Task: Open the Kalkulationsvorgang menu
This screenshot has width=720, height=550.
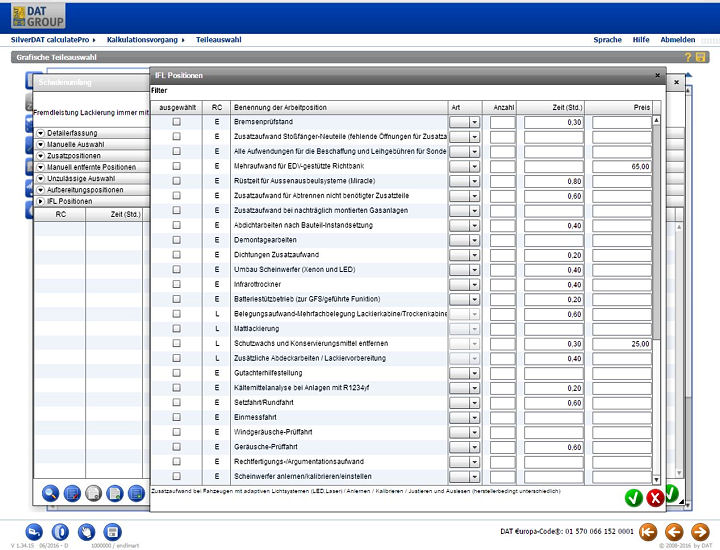Action: [145, 40]
